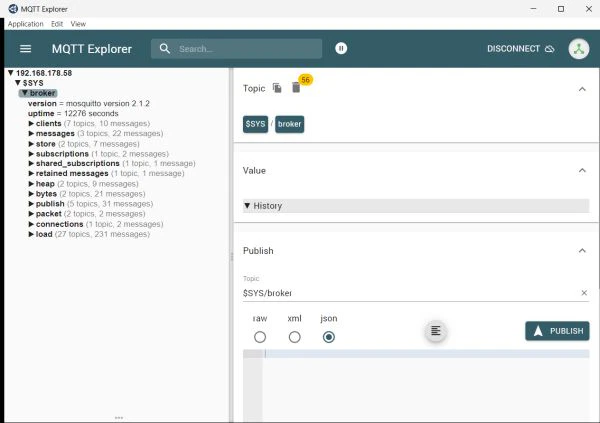Copy the topic to clipboard
The width and height of the screenshot is (600, 423).
277,88
